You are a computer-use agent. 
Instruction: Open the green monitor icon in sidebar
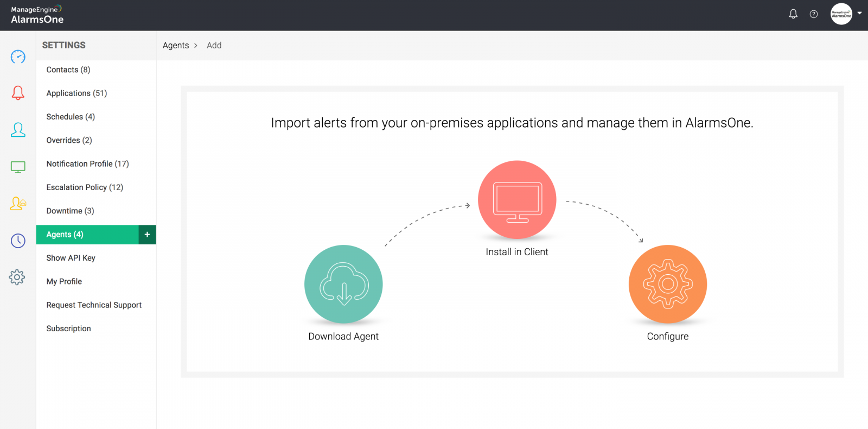coord(18,167)
